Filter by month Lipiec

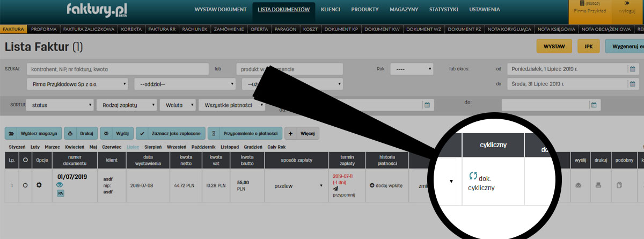[133, 147]
